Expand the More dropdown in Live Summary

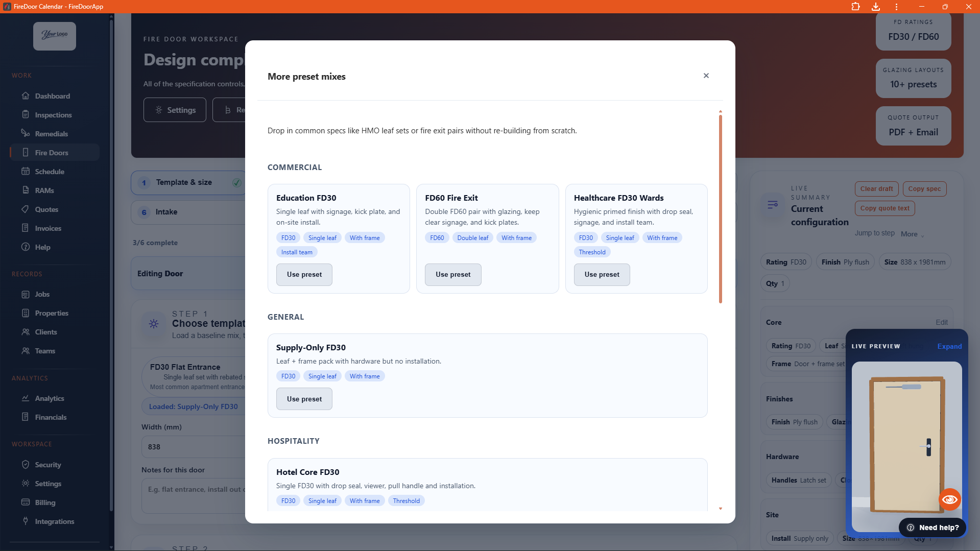[x=912, y=234]
